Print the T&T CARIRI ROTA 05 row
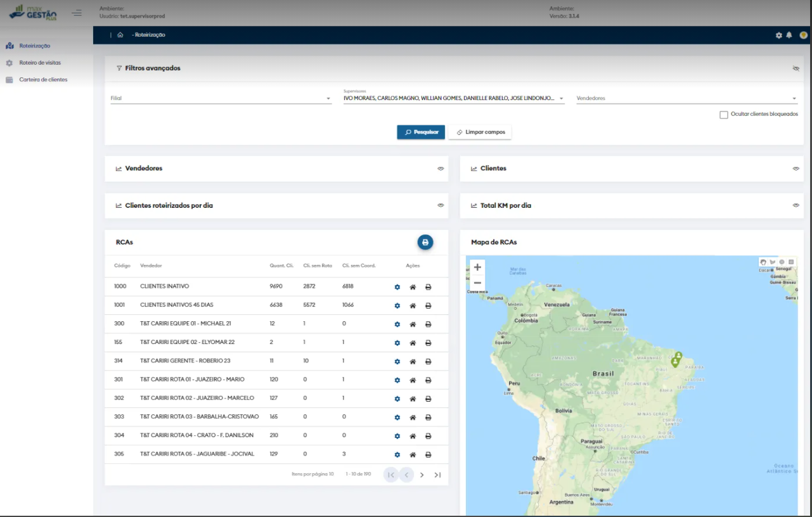The image size is (812, 517). point(429,455)
